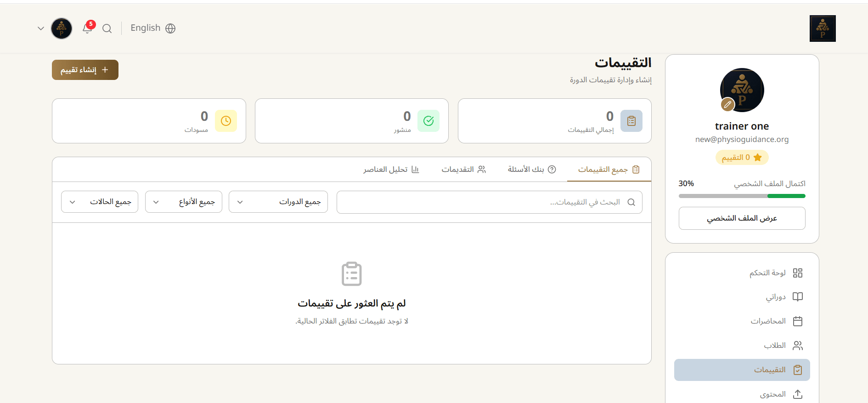This screenshot has width=868, height=403.
Task: Click the book icon for دوراتي
Action: (798, 297)
